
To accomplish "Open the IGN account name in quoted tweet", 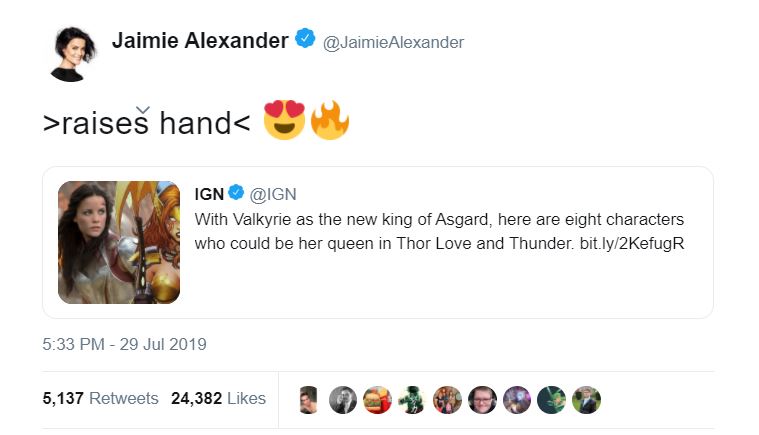I will 208,193.
